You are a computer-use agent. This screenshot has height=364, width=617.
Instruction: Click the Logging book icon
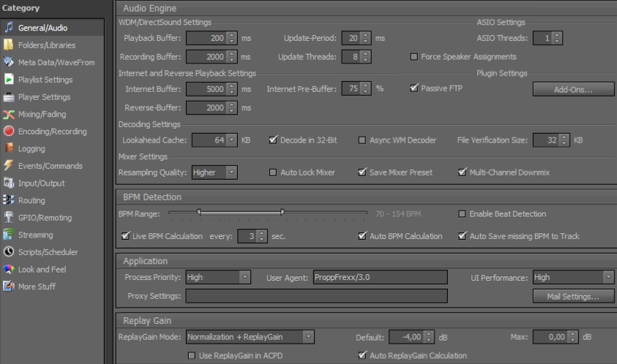coord(9,148)
